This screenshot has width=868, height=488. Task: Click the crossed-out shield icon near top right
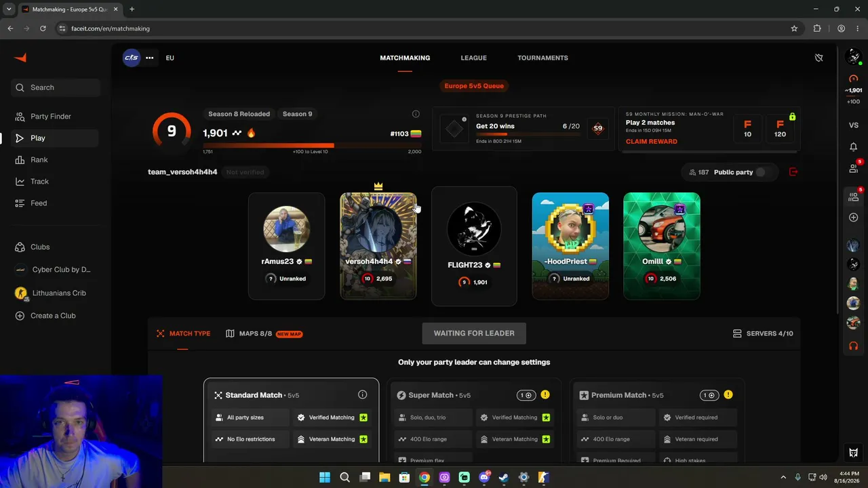(x=818, y=58)
